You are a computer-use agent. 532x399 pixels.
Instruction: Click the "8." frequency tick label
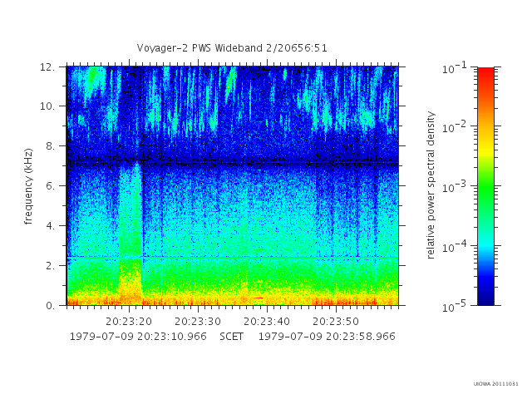[50, 146]
